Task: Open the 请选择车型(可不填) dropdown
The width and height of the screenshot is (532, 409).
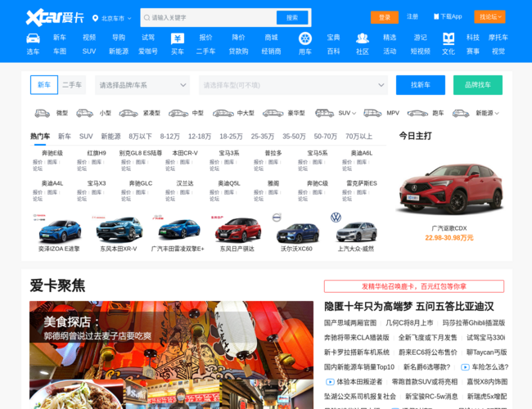Action: (293, 85)
